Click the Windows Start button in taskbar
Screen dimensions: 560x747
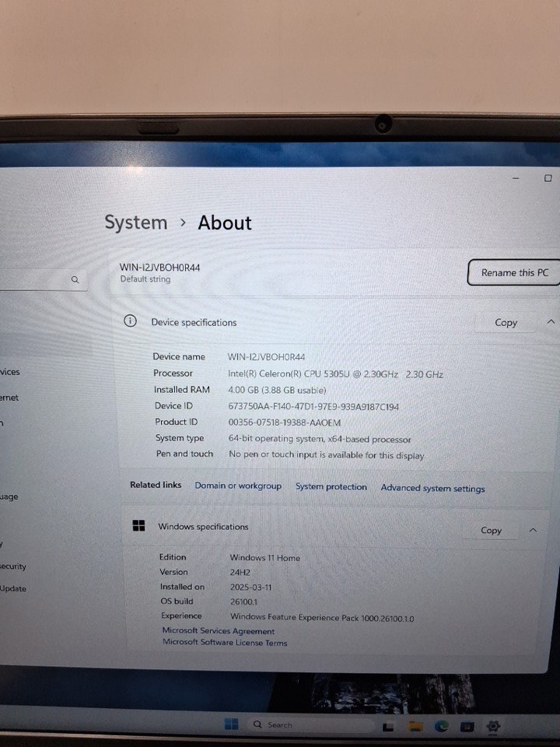point(231,724)
